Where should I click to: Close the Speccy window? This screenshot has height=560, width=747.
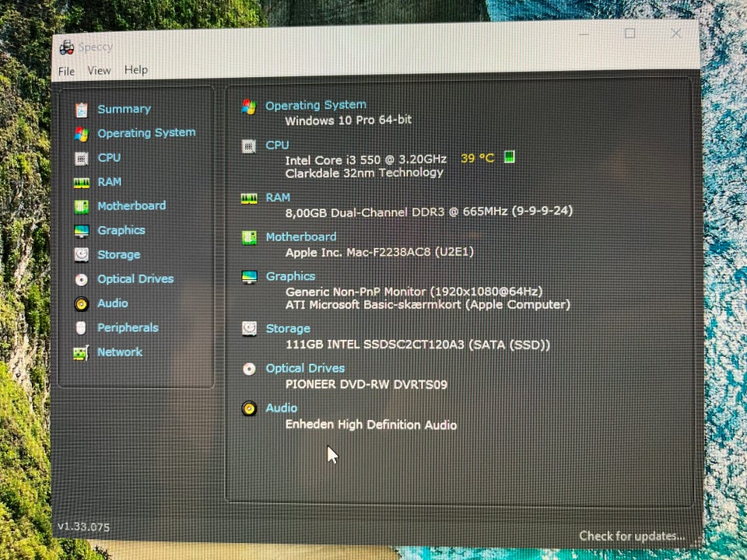pos(676,33)
